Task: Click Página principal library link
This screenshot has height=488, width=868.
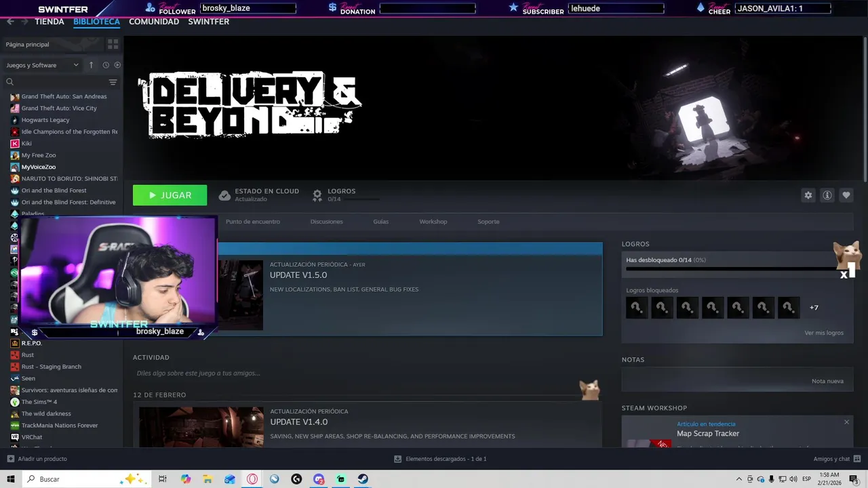Action: tap(28, 44)
